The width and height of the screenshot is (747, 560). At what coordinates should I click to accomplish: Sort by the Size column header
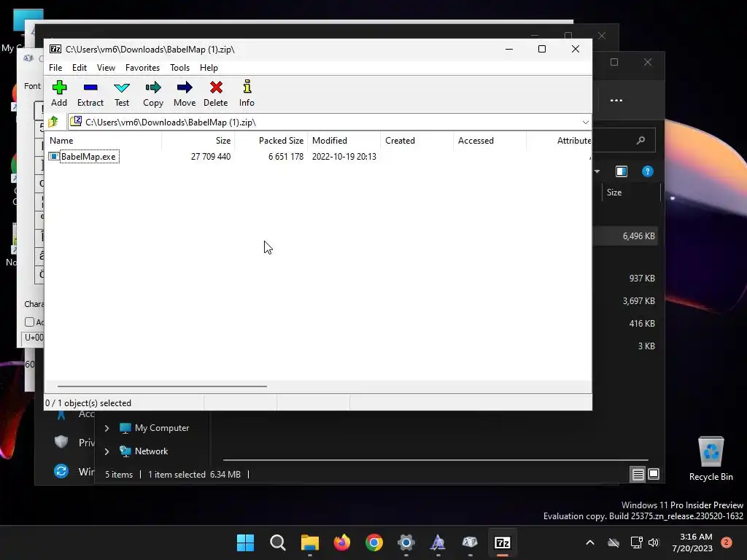[198, 141]
